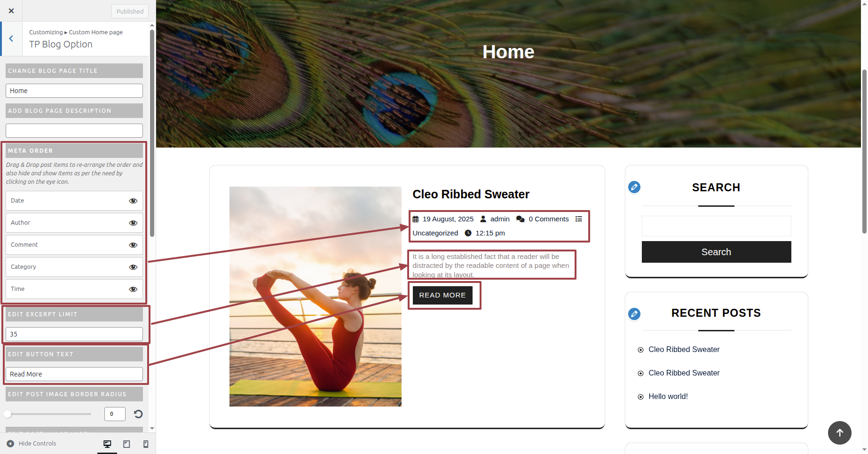Toggle the Comment meta eye icon
The image size is (868, 454).
point(133,245)
